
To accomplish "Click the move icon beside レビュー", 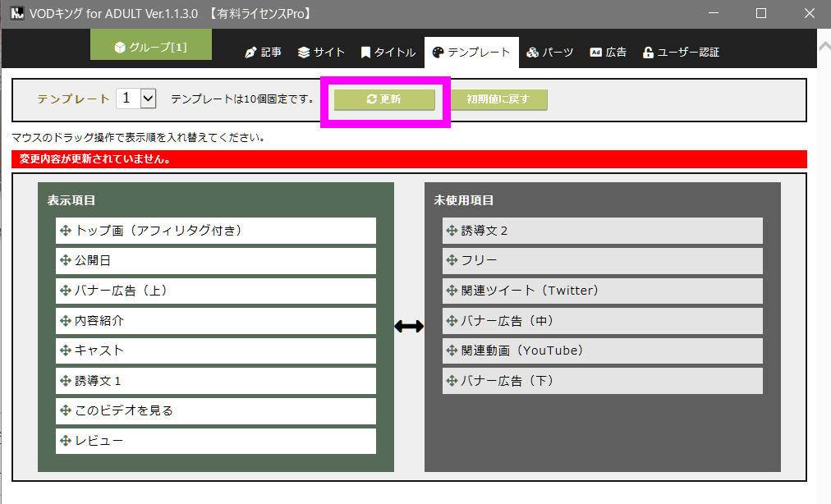I will pos(66,441).
